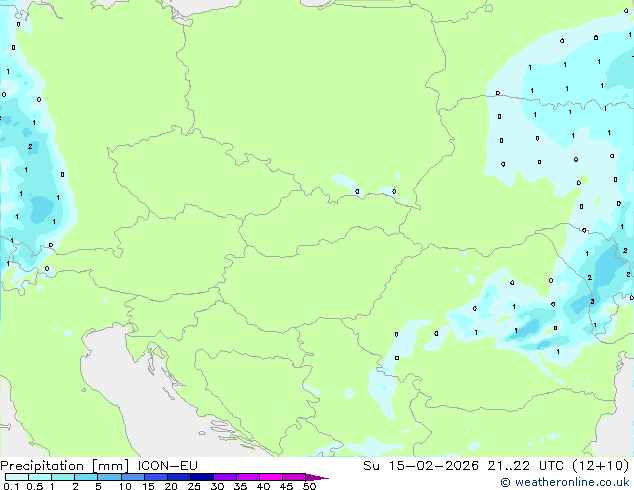Viewport: 634px width, 490px height.
Task: Click the weatheronline.co.uk copyright link
Action: click(x=565, y=482)
